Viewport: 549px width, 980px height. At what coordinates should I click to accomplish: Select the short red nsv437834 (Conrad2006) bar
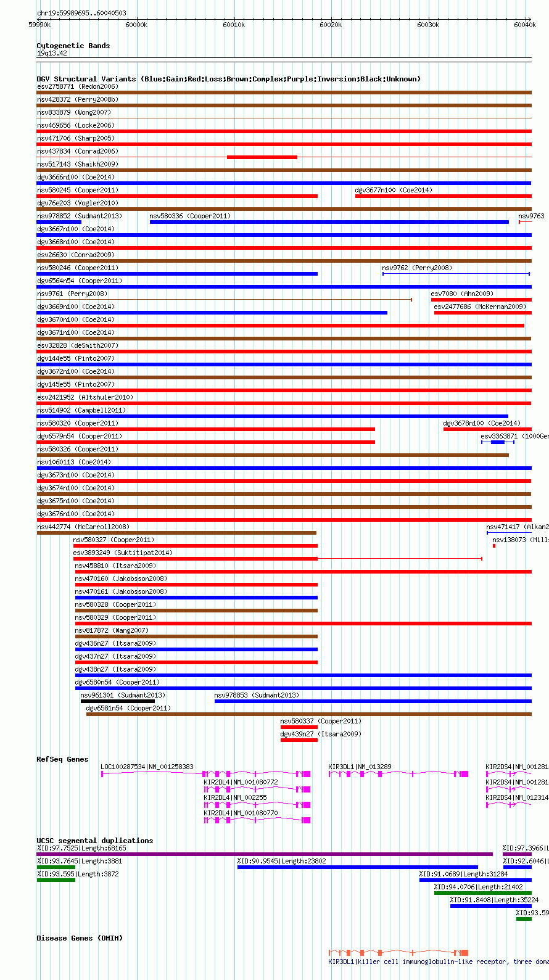(262, 157)
